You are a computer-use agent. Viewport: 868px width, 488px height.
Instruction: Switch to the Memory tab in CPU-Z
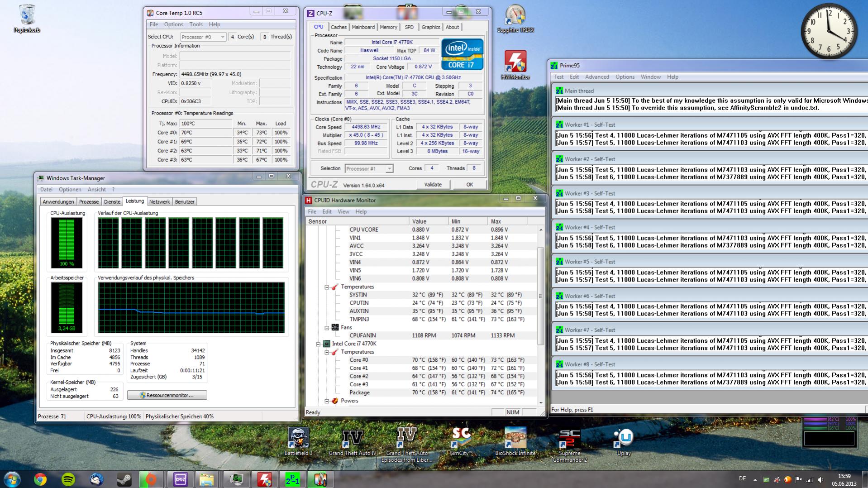[388, 27]
